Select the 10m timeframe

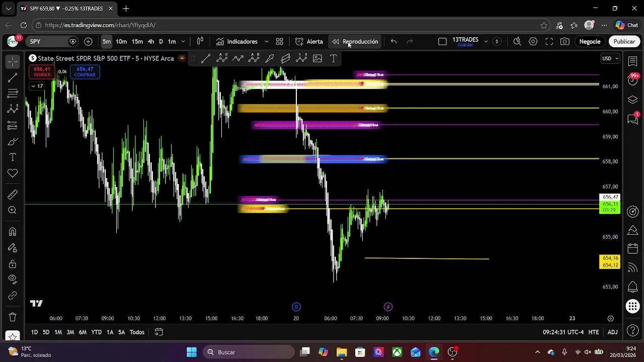tap(121, 41)
